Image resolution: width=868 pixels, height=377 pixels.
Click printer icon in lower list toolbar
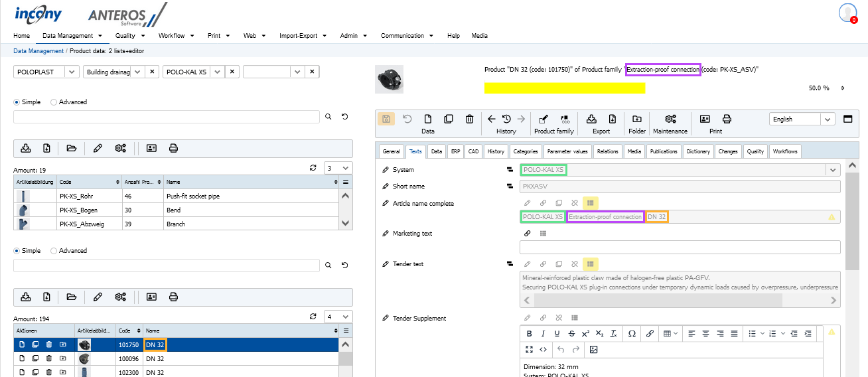pyautogui.click(x=173, y=297)
